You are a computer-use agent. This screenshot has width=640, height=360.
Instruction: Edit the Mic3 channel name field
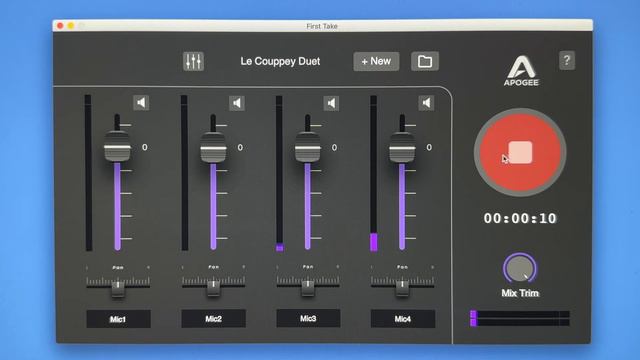(x=308, y=318)
